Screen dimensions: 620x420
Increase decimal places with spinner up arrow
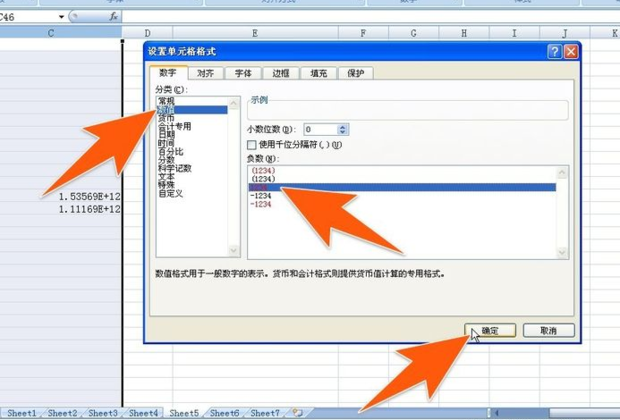[x=342, y=127]
